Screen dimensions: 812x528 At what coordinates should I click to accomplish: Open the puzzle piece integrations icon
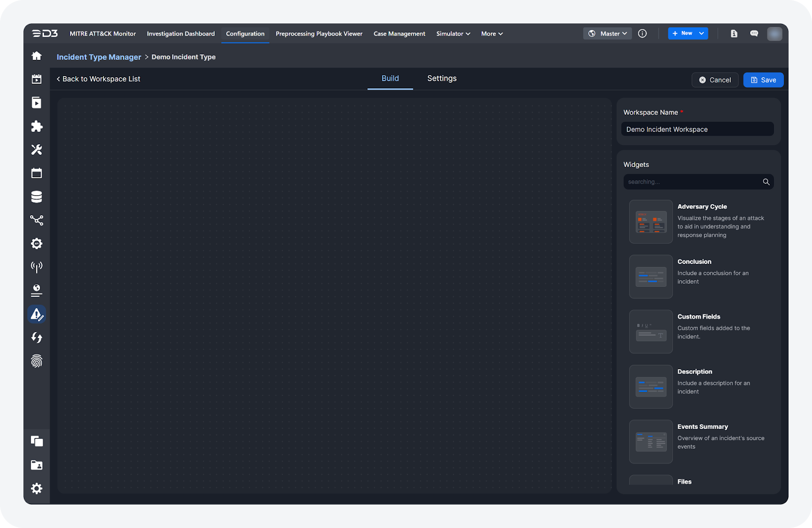point(37,126)
